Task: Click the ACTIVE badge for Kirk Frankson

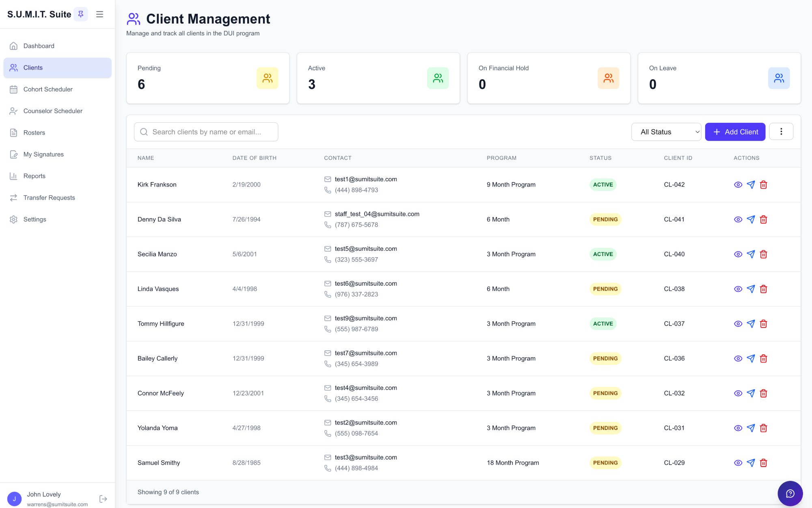Action: pyautogui.click(x=603, y=185)
